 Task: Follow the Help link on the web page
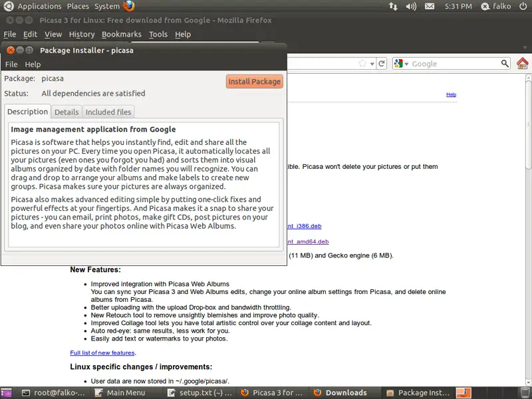point(451,94)
